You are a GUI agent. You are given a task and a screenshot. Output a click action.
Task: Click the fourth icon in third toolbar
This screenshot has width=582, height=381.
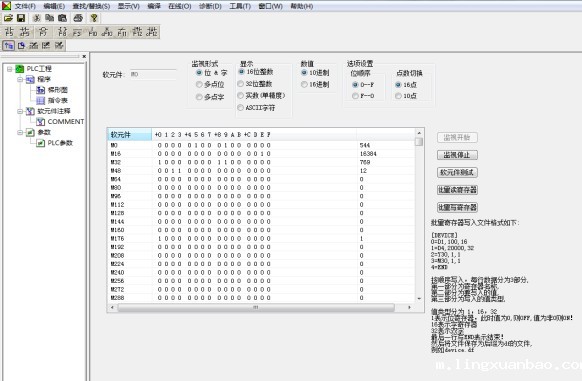click(46, 45)
